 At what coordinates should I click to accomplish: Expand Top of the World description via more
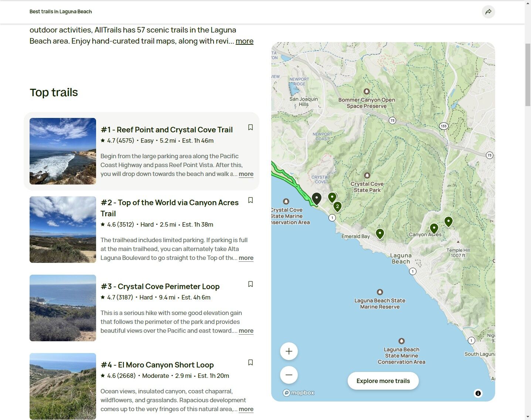tap(246, 258)
